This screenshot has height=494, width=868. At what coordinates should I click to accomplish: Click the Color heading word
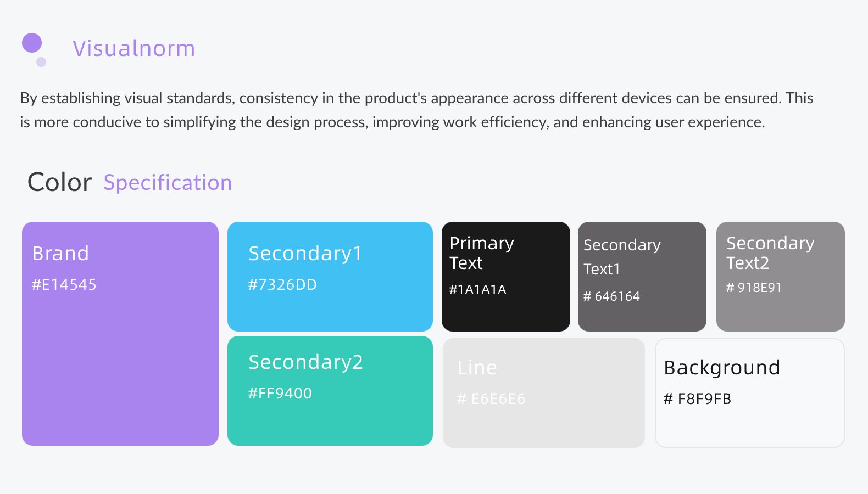59,182
